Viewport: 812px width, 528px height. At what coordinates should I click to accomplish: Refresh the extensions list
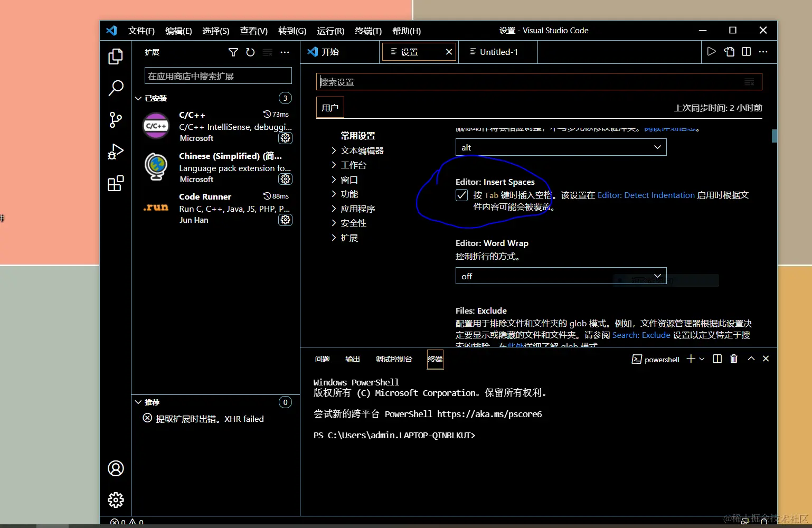tap(250, 52)
